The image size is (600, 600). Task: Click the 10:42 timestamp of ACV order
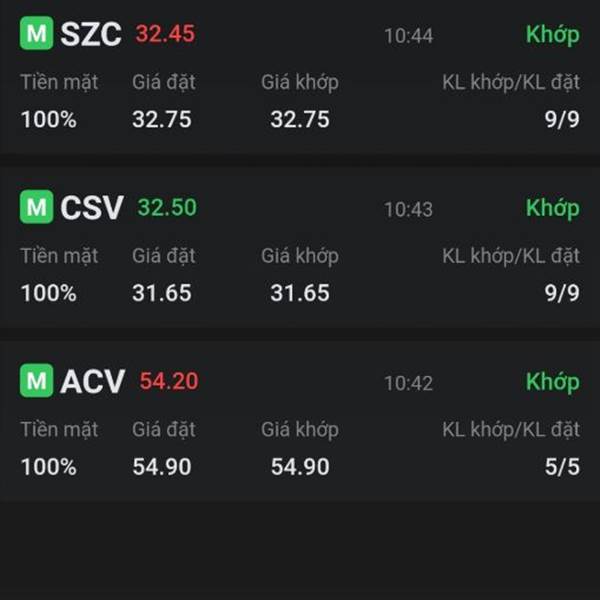coord(408,383)
